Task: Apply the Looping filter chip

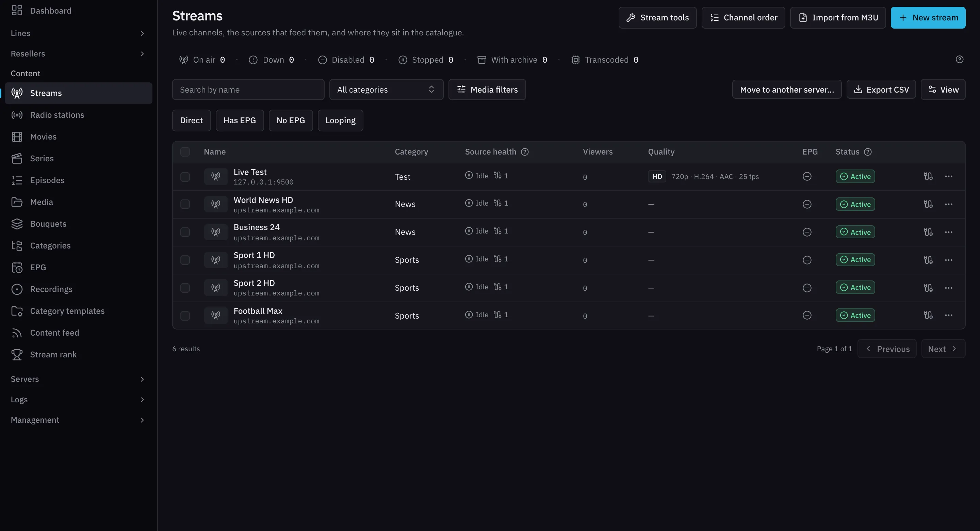Action: point(341,120)
